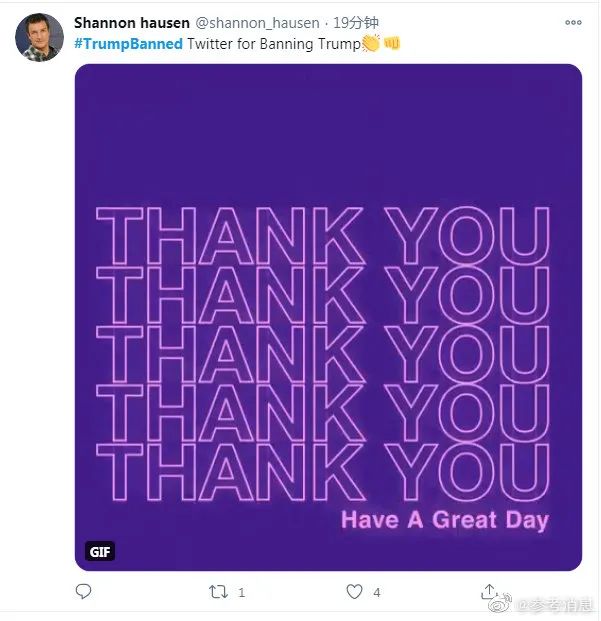Click Shannon hausen's profile avatar
This screenshot has width=601, height=621.
coord(39,37)
